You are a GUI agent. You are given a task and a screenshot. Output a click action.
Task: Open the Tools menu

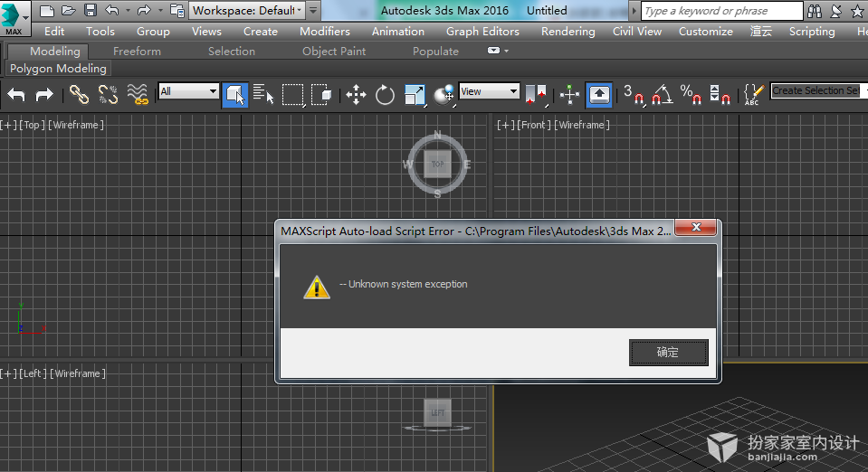(100, 32)
